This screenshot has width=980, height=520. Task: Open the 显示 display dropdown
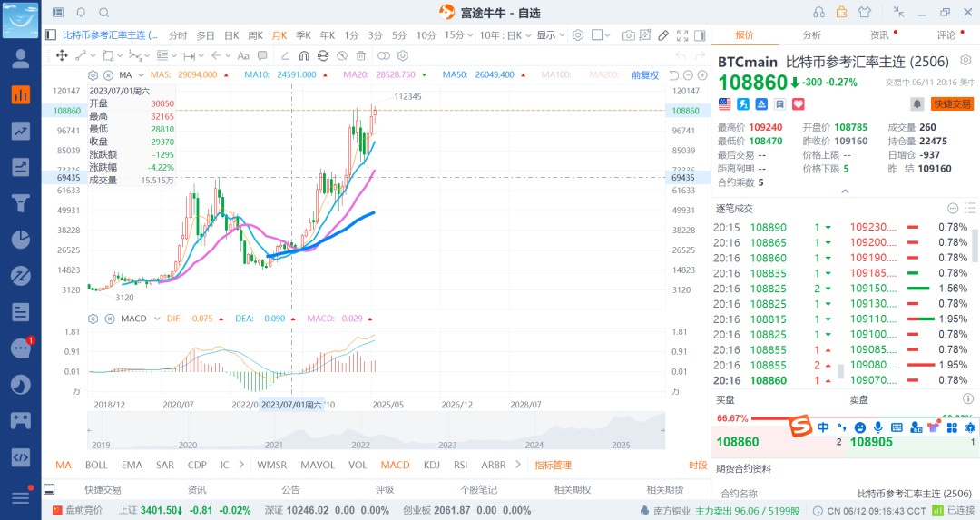point(551,35)
